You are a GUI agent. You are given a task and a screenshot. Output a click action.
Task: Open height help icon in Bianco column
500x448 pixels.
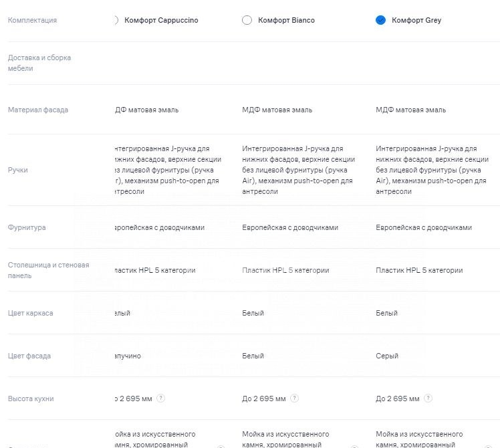pyautogui.click(x=294, y=399)
